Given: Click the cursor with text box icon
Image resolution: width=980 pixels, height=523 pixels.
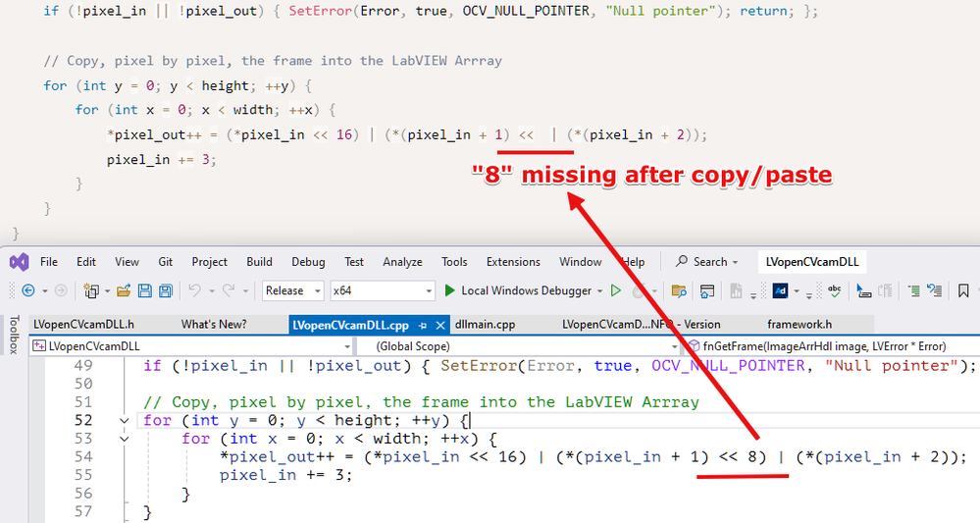Looking at the screenshot, I should [863, 290].
